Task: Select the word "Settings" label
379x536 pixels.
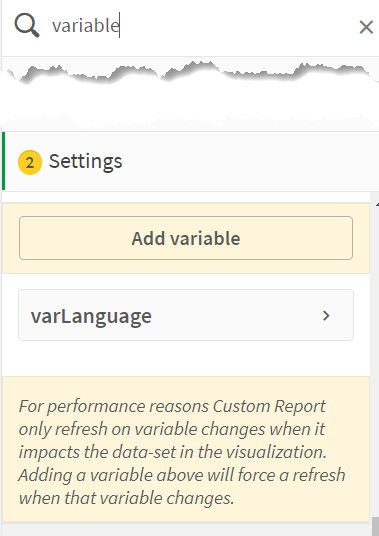Action: point(85,162)
